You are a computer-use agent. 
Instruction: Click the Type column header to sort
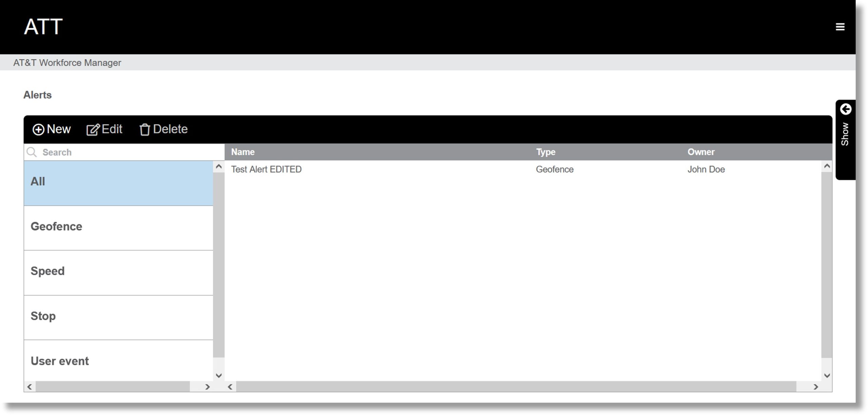click(x=546, y=152)
